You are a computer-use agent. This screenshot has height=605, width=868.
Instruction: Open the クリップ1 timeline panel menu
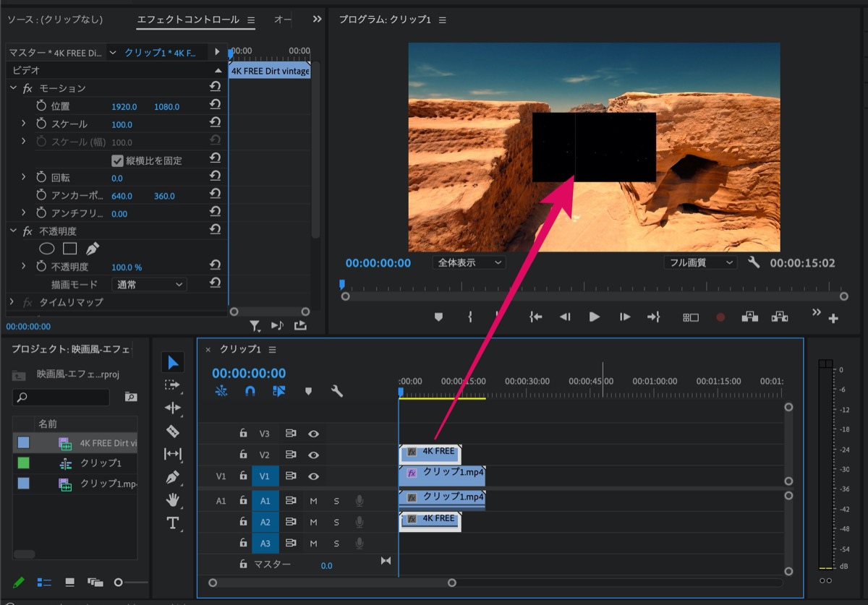click(273, 350)
